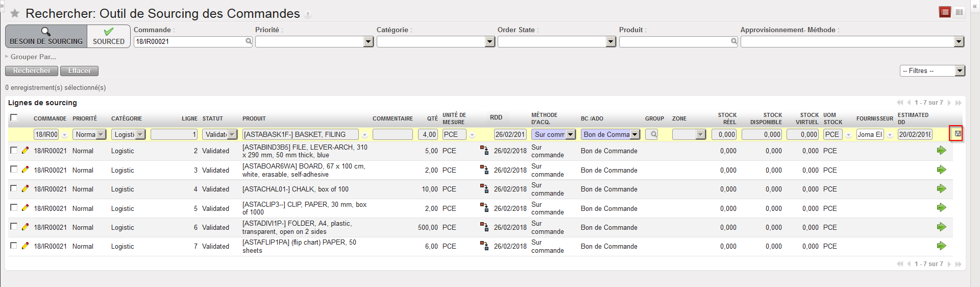Click the green arrow on line 2
Image resolution: width=980 pixels, height=287 pixels.
pos(941,151)
